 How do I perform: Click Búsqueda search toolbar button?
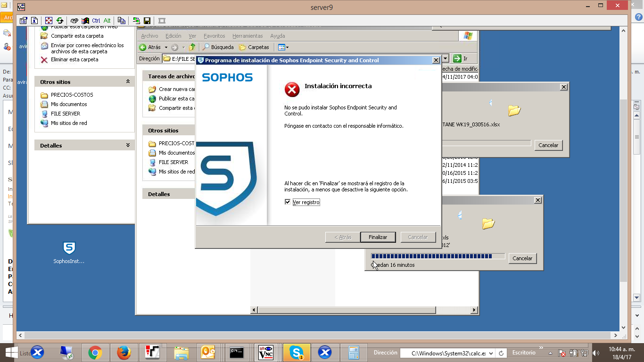tap(218, 47)
